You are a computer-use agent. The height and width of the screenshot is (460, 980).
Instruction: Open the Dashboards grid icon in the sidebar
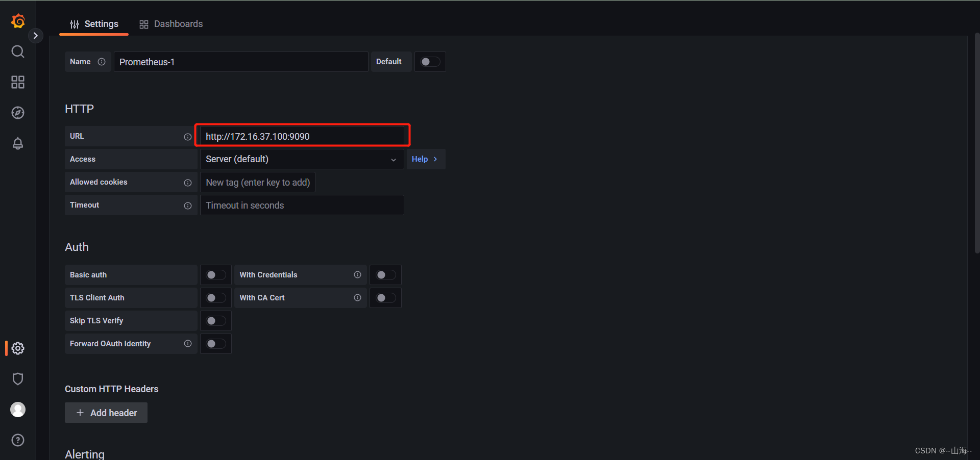[18, 82]
